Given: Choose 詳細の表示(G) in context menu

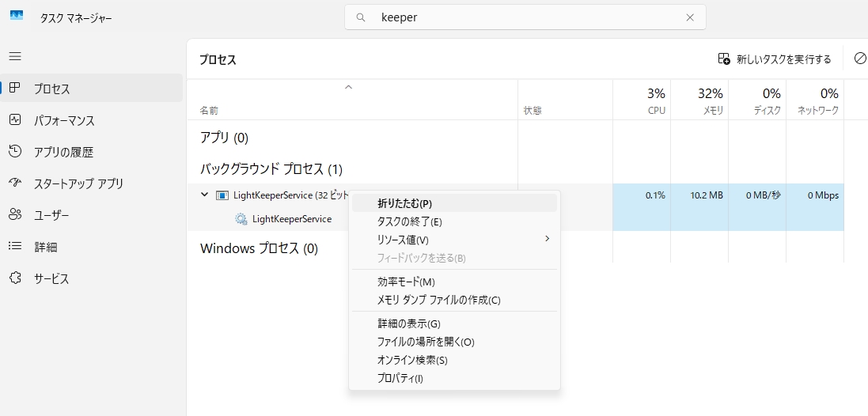Looking at the screenshot, I should pos(454,323).
